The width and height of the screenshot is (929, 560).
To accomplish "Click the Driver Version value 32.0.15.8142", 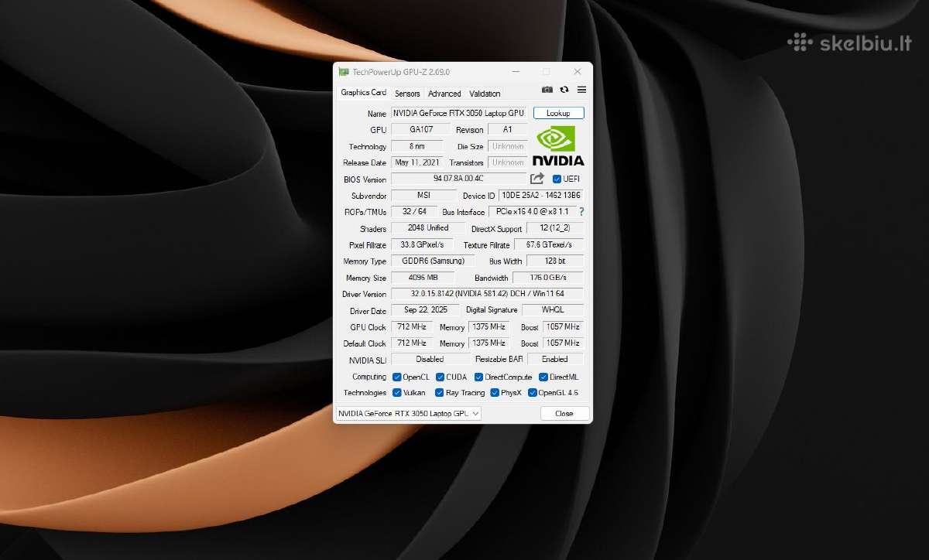I will 488,295.
